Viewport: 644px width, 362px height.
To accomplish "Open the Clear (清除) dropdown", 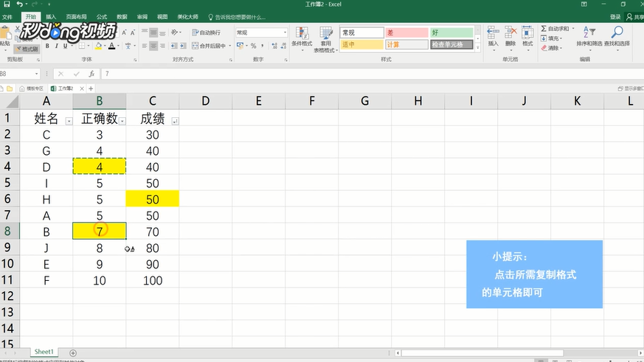I will pos(552,48).
